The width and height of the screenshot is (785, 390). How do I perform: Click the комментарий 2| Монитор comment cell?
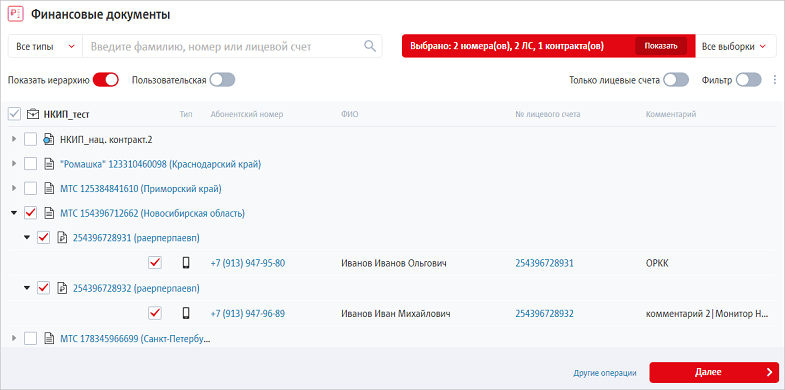(x=707, y=313)
